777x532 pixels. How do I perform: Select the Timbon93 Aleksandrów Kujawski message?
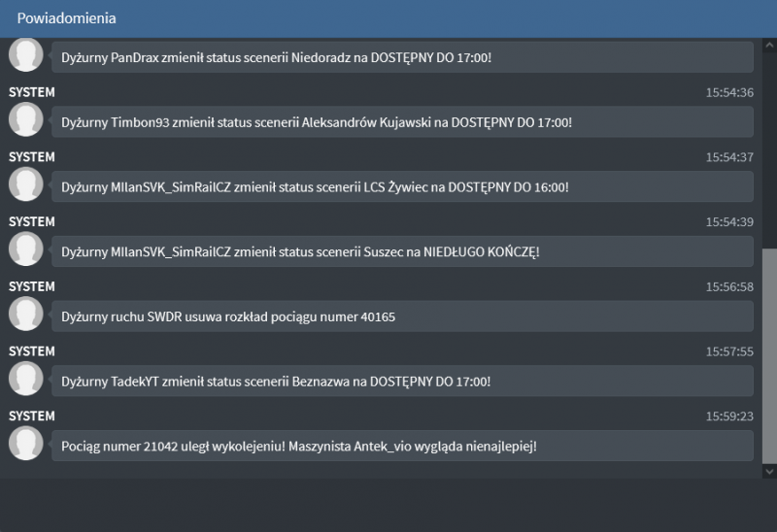click(x=401, y=122)
